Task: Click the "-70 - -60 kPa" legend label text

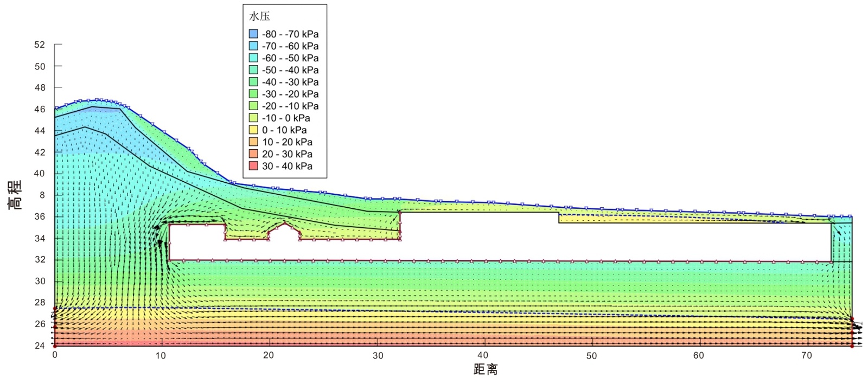Action: pyautogui.click(x=290, y=46)
